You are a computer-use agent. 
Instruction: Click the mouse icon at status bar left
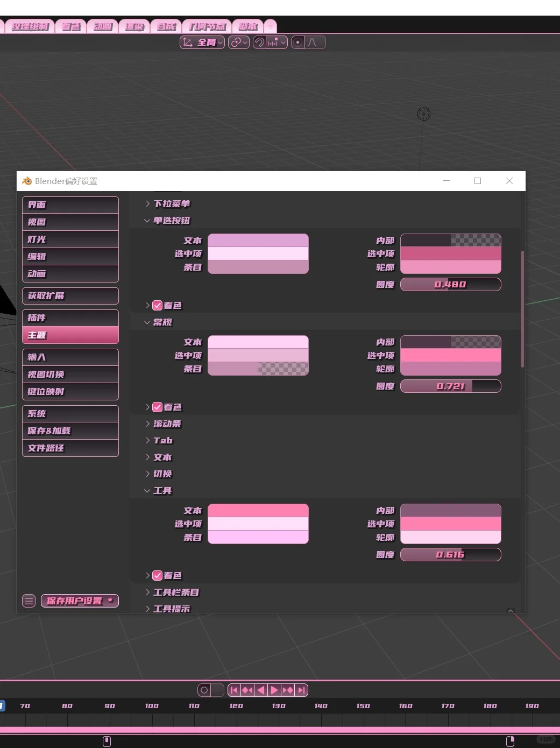[107, 742]
